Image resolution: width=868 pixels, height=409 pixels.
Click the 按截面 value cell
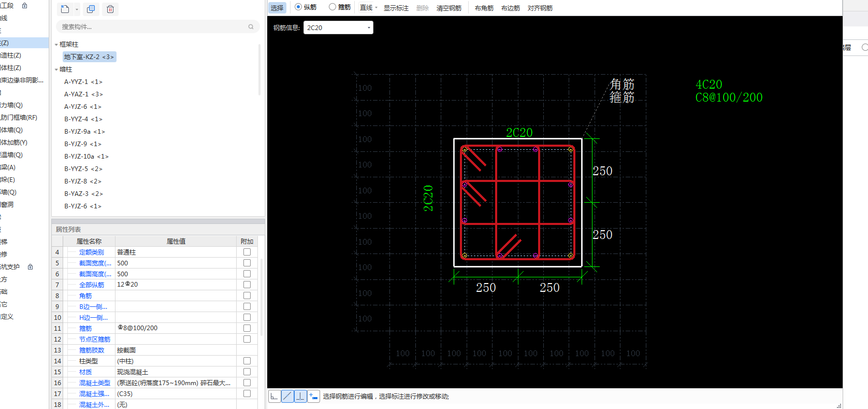coord(176,350)
